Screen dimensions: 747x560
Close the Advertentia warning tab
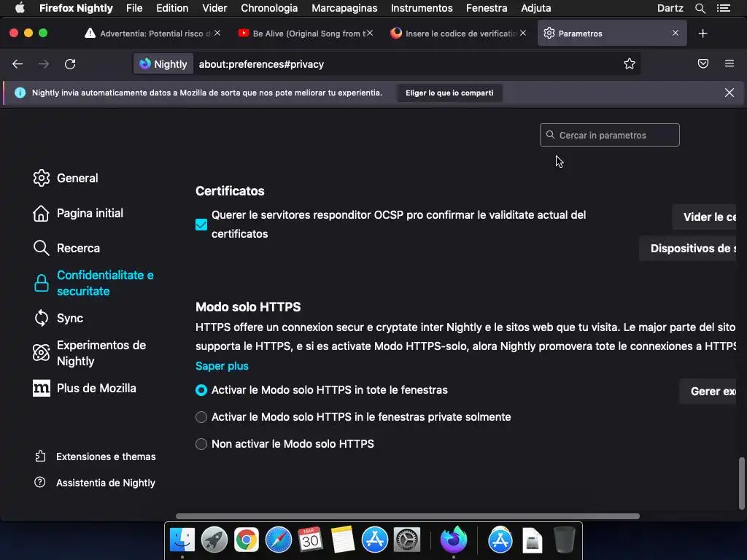pyautogui.click(x=217, y=33)
